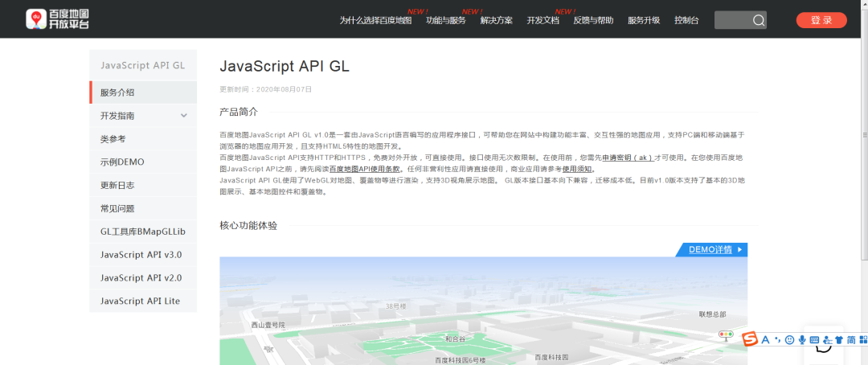Open 更新日志 sidebar item
The width and height of the screenshot is (868, 365).
pyautogui.click(x=143, y=186)
